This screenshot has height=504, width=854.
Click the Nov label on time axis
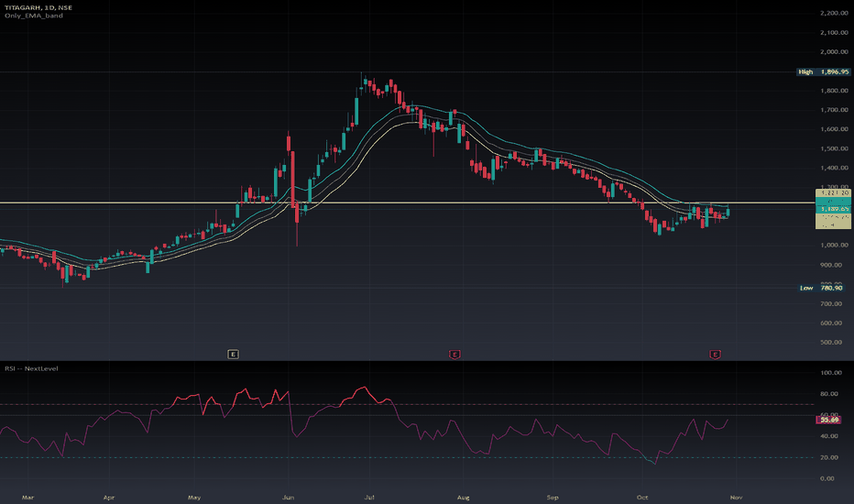[x=736, y=498]
